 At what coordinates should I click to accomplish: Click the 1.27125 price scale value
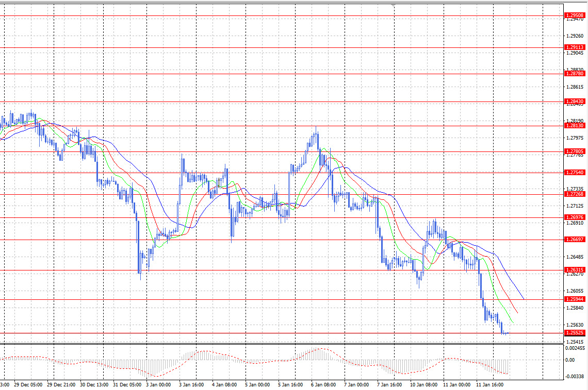tap(575, 206)
